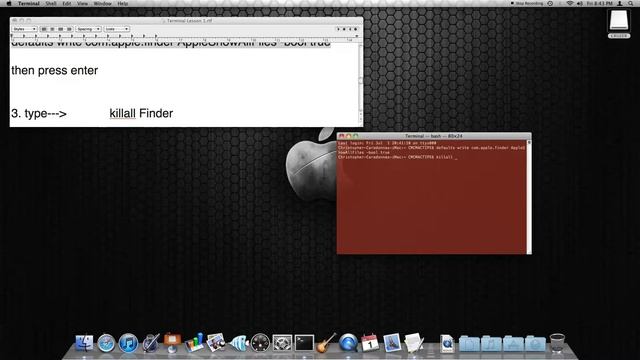Open the Window menu

coord(102,3)
